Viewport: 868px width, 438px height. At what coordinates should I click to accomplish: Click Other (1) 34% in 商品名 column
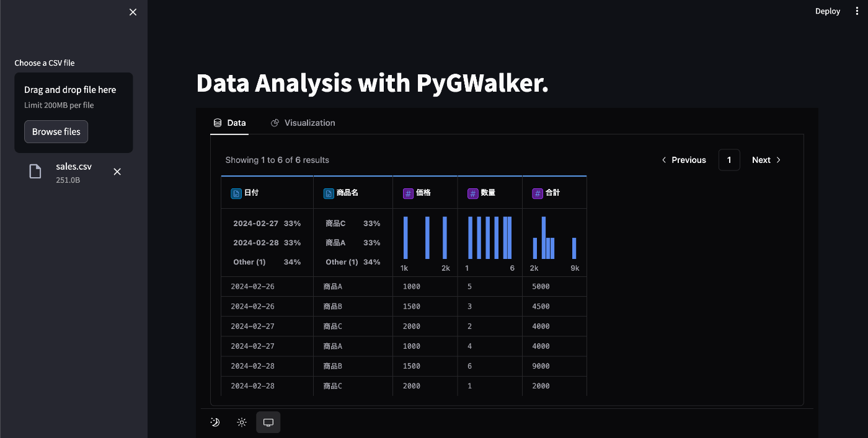point(353,261)
